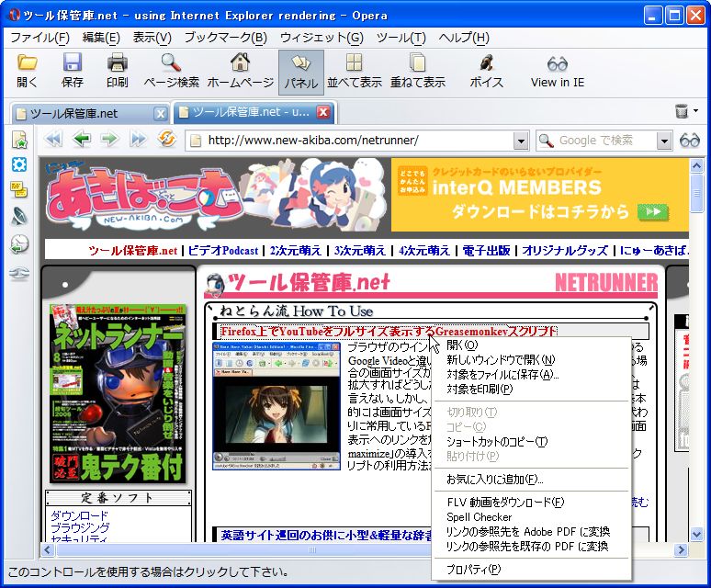Viewport: 711px width, 588px height.
Task: Open the ブックマーク(B) menu
Action: [226, 38]
